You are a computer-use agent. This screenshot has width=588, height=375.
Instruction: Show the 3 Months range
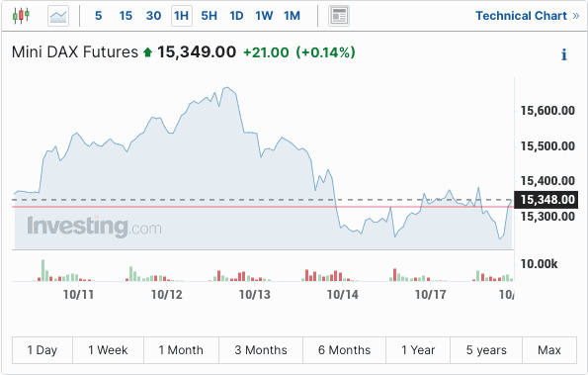coord(261,350)
